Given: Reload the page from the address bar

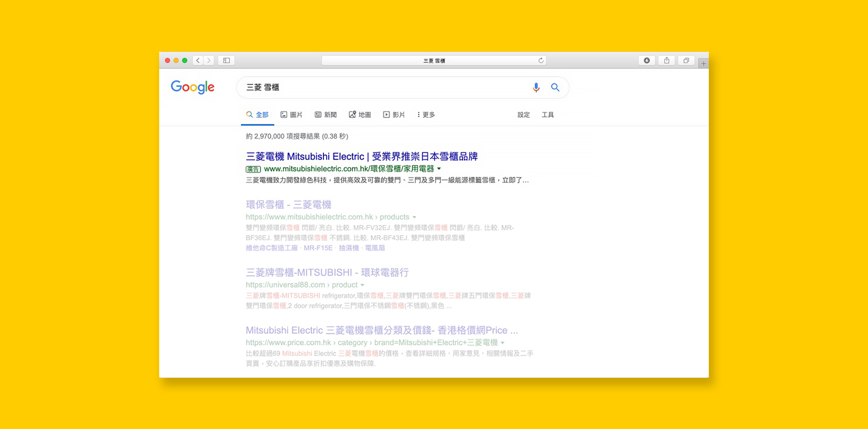Looking at the screenshot, I should 540,60.
